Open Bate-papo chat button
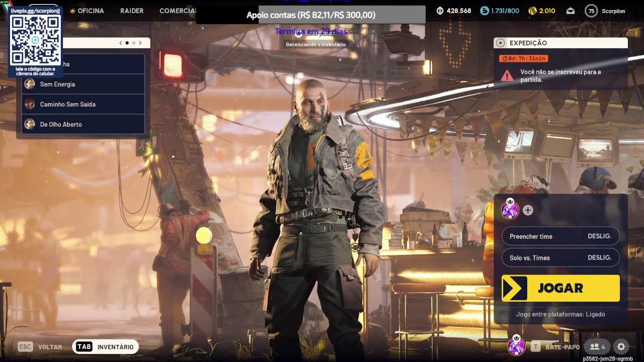 click(x=555, y=346)
